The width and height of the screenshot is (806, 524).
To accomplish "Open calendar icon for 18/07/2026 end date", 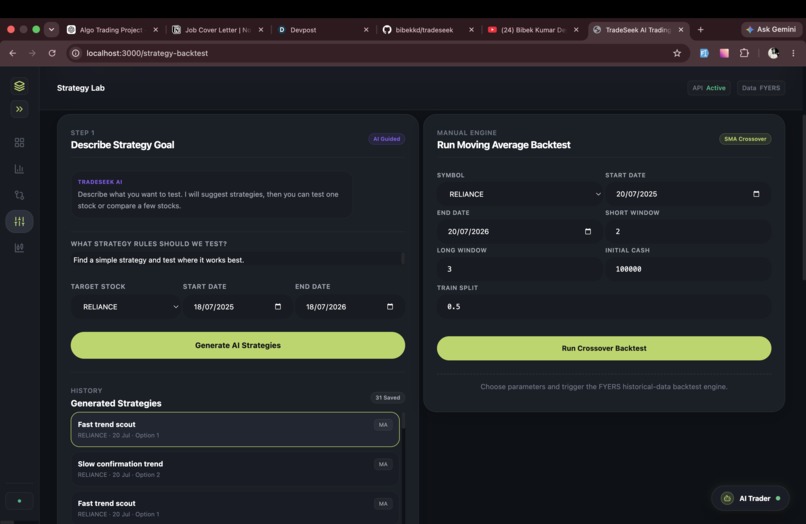I will click(390, 306).
